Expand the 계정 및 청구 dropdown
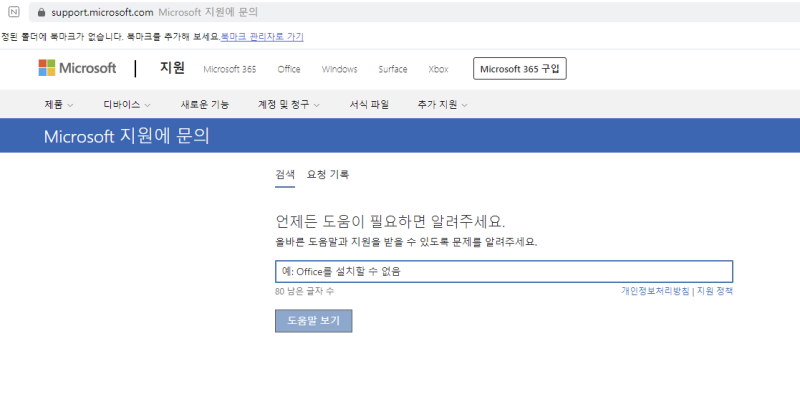800x417 pixels. (288, 105)
